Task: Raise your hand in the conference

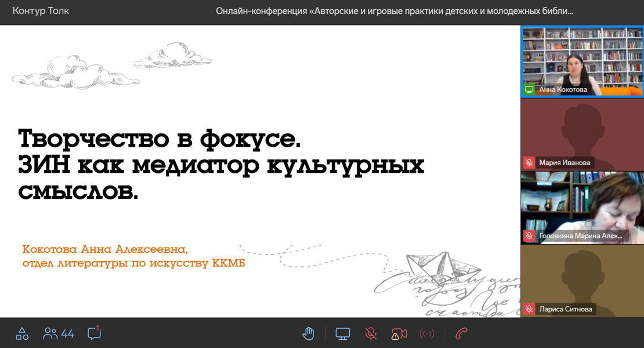Action: pyautogui.click(x=309, y=333)
